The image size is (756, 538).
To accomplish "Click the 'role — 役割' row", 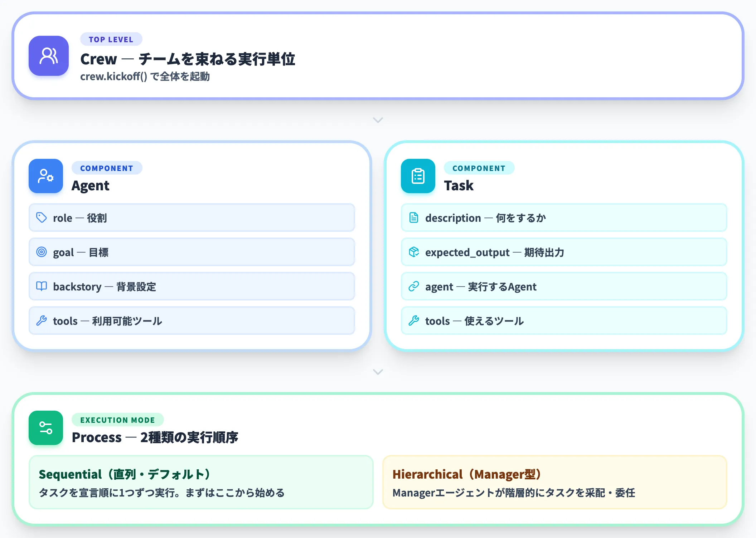I will coord(192,217).
